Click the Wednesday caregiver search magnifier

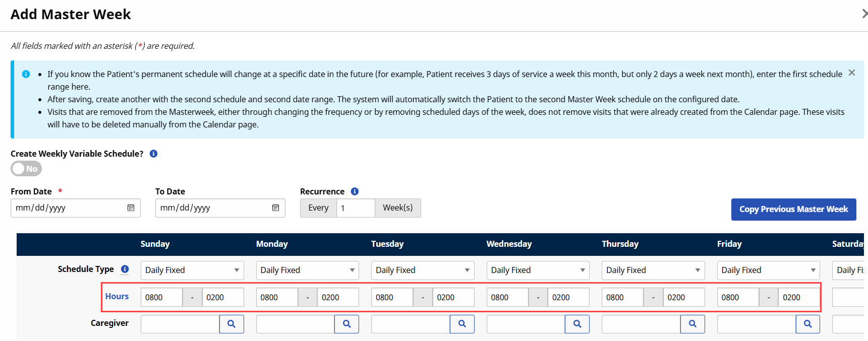tap(577, 324)
